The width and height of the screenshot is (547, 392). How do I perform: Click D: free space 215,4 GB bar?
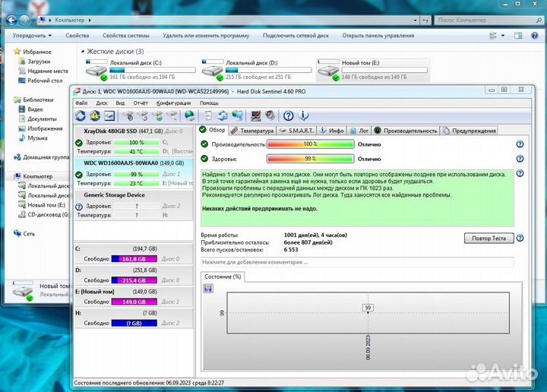pyautogui.click(x=134, y=280)
